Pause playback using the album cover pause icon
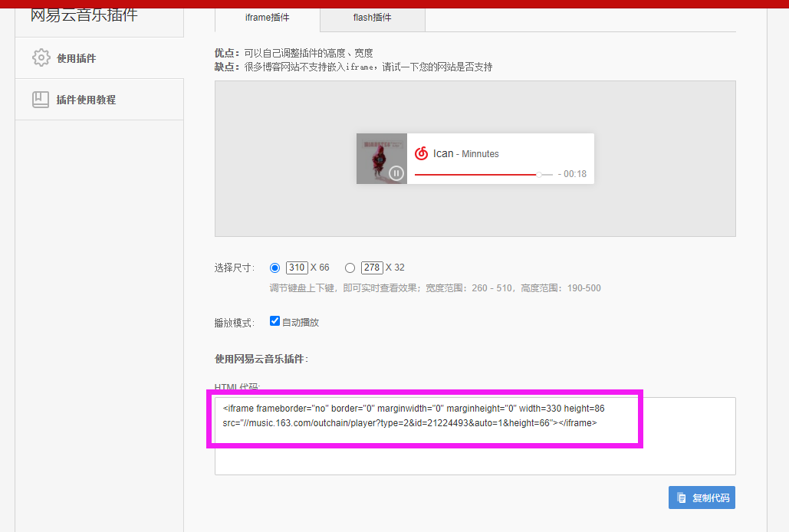789x532 pixels. coord(396,173)
